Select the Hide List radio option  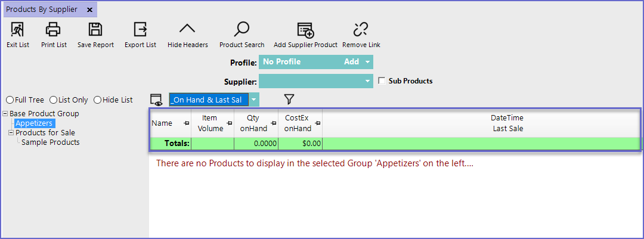point(97,100)
